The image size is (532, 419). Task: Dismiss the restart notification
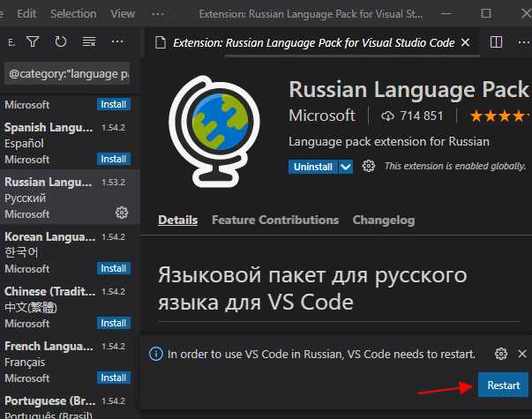pos(522,354)
